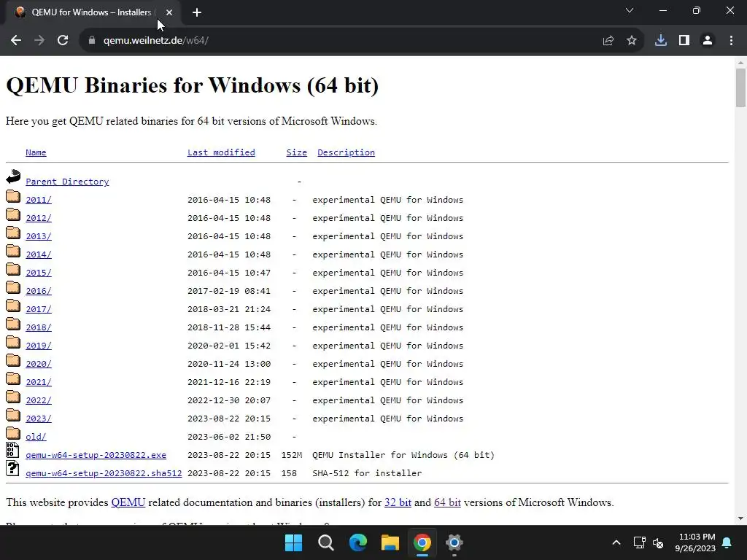Click binary file icon beside setup exe
The image size is (747, 560).
coord(13,450)
